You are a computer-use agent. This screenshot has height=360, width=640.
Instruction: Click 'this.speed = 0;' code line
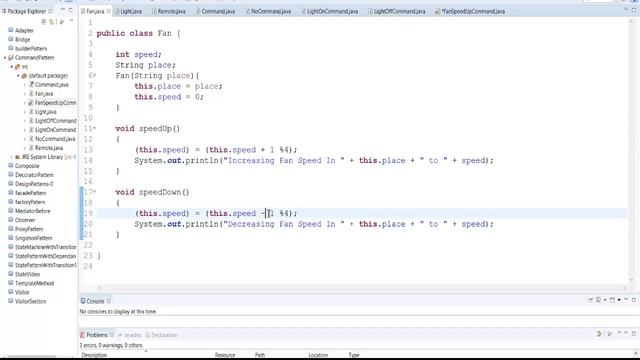[x=169, y=97]
